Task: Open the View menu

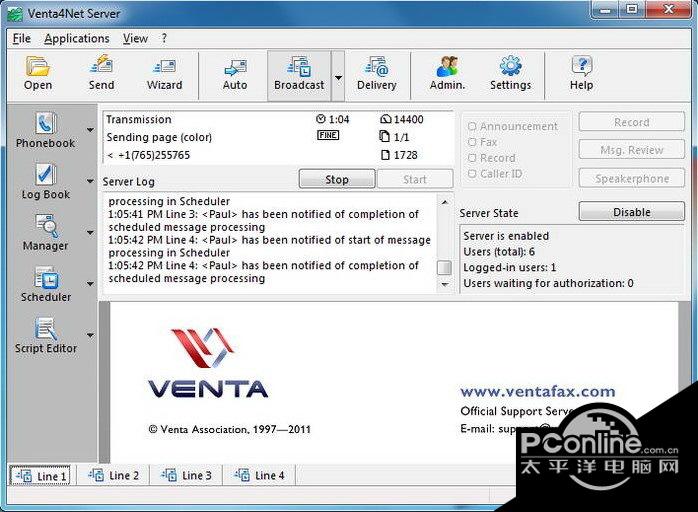Action: click(135, 39)
